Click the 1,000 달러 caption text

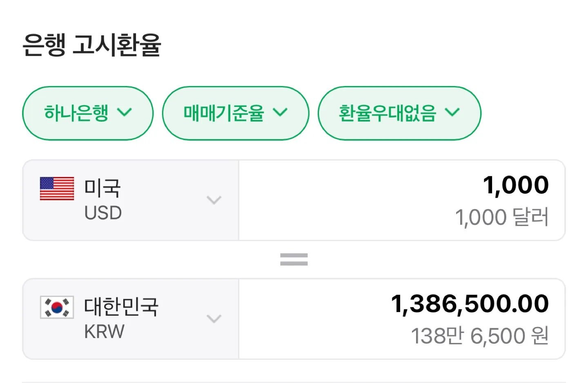click(x=502, y=217)
